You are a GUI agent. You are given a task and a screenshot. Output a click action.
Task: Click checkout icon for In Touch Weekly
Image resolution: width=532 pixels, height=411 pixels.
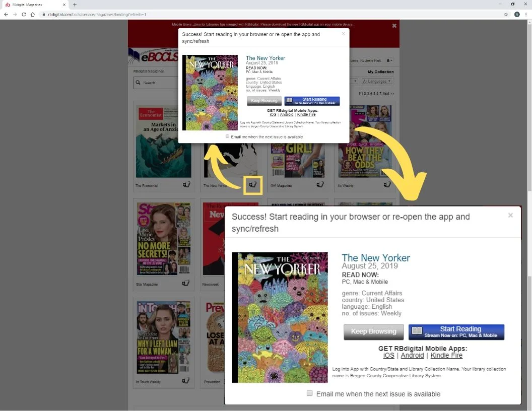pos(185,380)
